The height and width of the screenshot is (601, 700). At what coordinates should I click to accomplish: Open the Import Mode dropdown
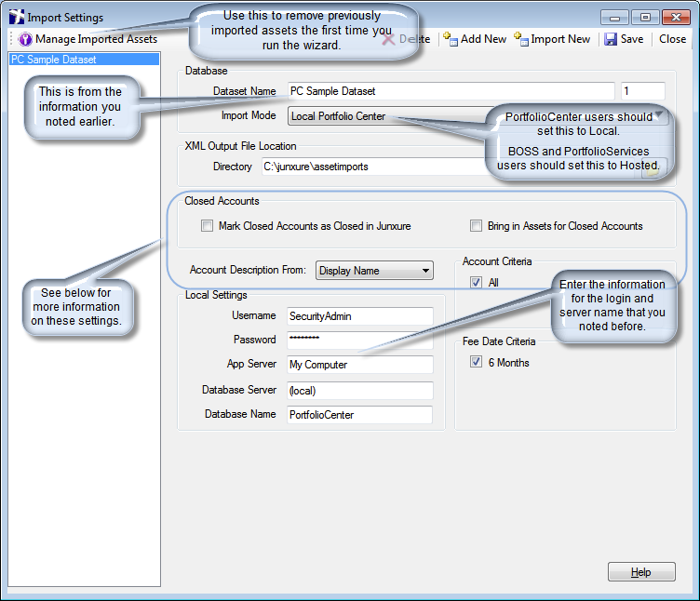point(478,116)
